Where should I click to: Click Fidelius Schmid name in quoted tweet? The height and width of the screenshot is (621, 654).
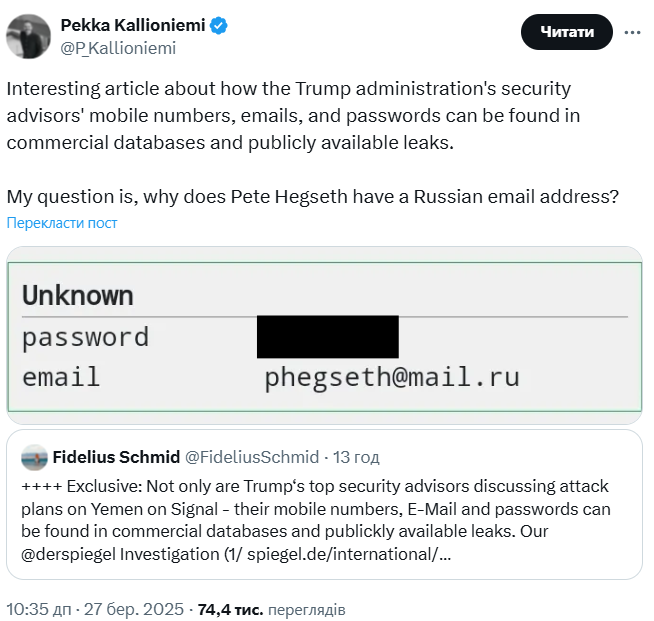pos(116,457)
